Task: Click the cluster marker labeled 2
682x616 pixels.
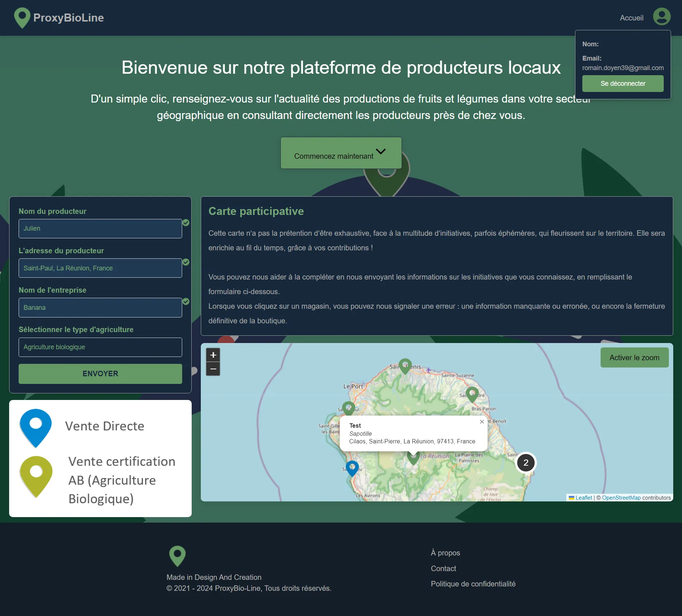Action: tap(526, 463)
